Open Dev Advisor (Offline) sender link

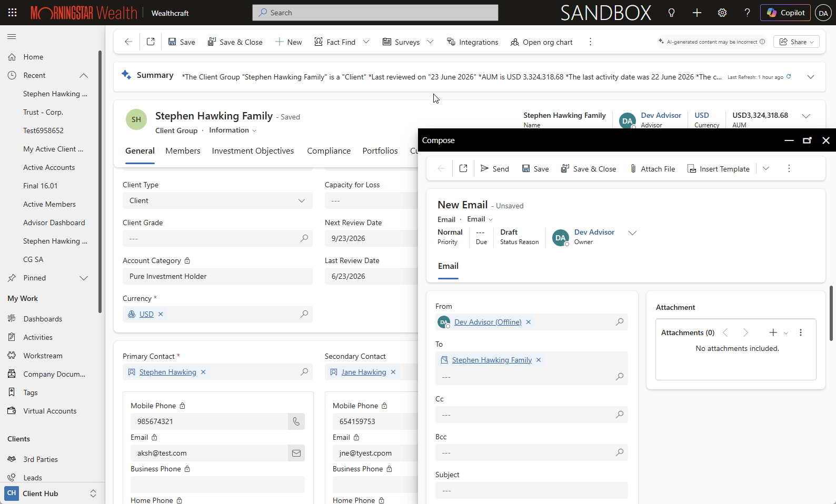[x=487, y=322]
